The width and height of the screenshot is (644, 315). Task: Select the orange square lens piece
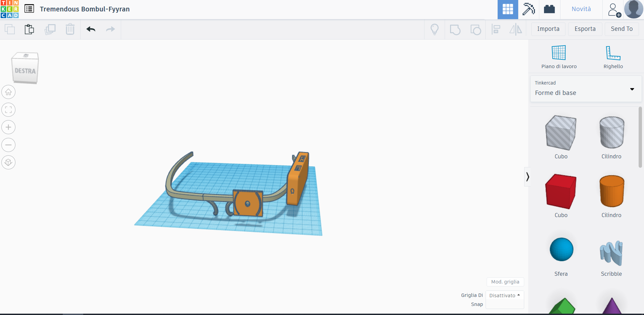(x=248, y=203)
